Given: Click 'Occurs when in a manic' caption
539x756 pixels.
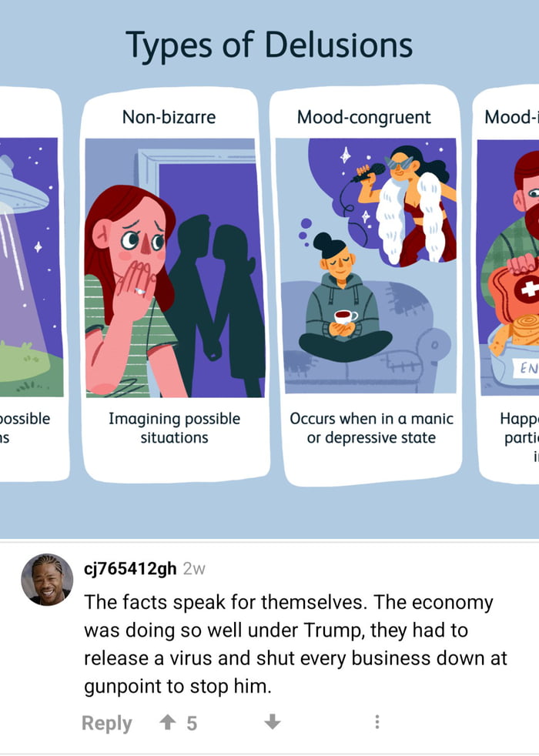Looking at the screenshot, I should pyautogui.click(x=371, y=419).
